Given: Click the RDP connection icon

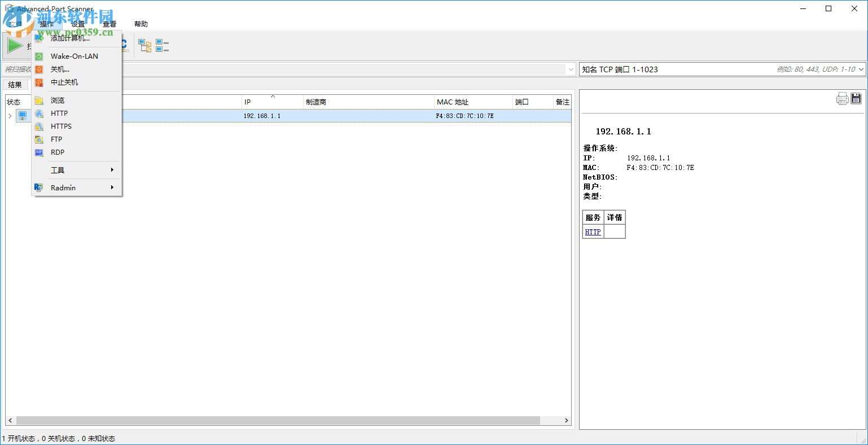Looking at the screenshot, I should point(38,152).
